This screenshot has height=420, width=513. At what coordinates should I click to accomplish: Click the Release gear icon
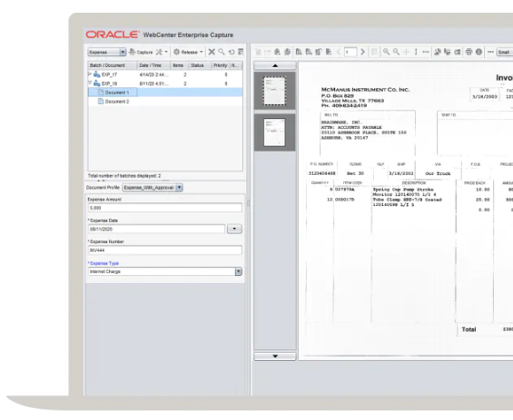point(177,52)
